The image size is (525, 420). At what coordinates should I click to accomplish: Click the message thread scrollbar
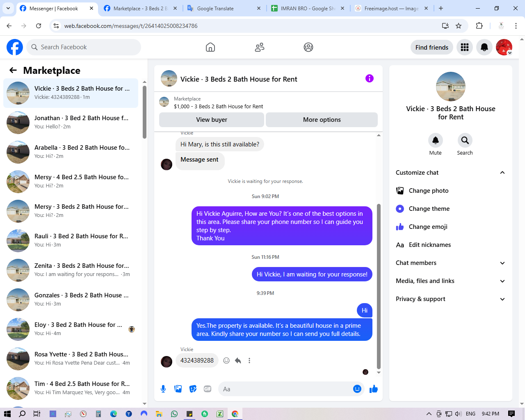[379, 286]
